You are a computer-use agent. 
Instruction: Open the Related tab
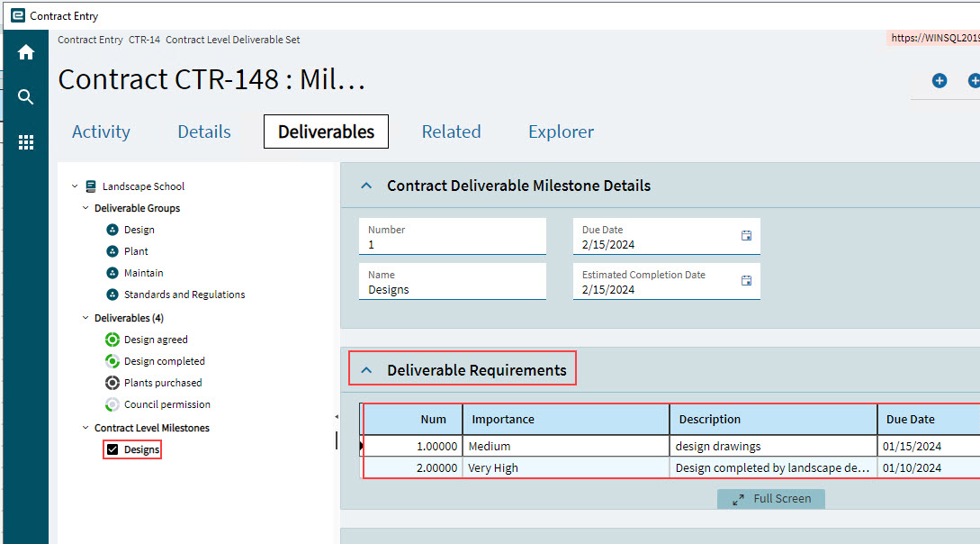[451, 131]
